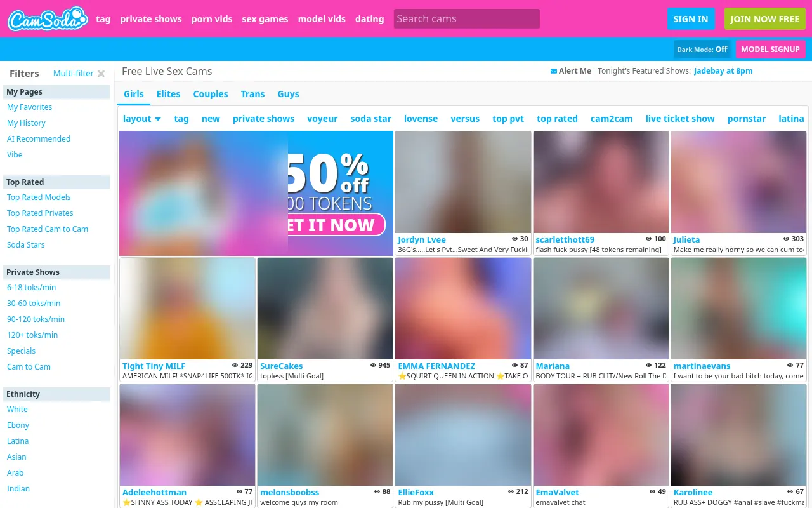Open the Mariana cam thumbnail
Screen dimensions: 812x508
[601, 309]
